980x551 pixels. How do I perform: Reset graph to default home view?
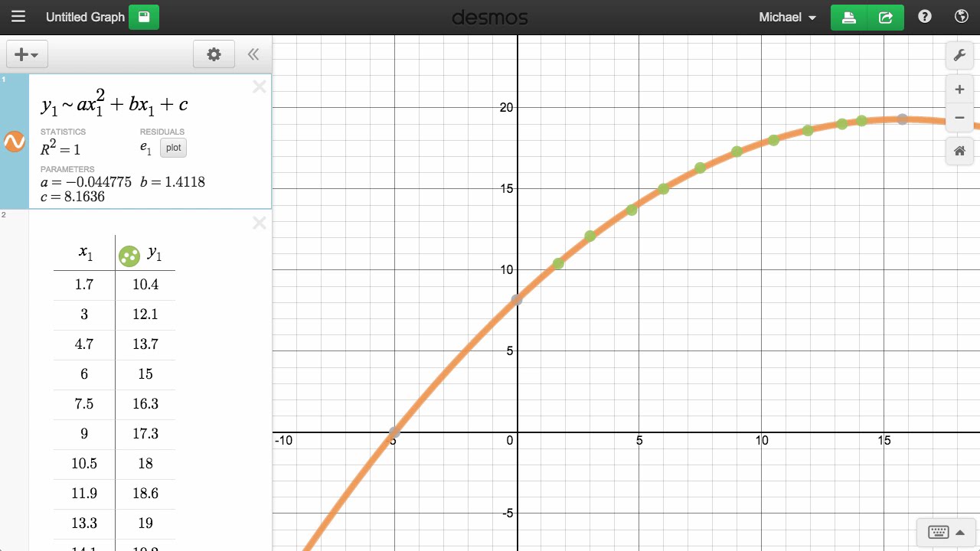[959, 151]
